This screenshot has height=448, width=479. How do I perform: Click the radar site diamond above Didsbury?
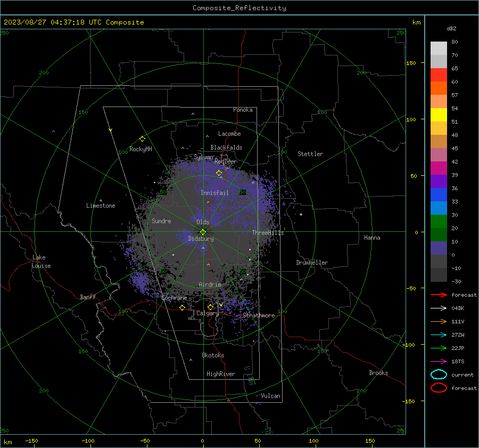(x=203, y=232)
